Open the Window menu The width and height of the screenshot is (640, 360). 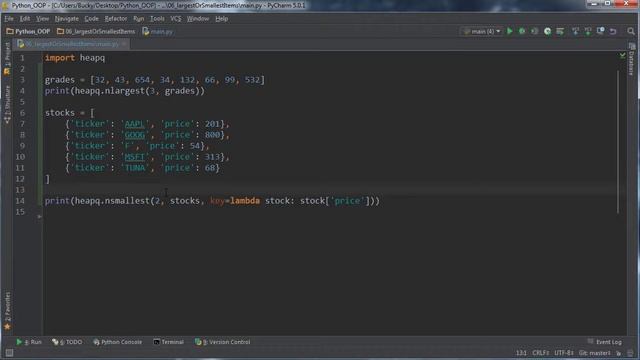point(198,19)
